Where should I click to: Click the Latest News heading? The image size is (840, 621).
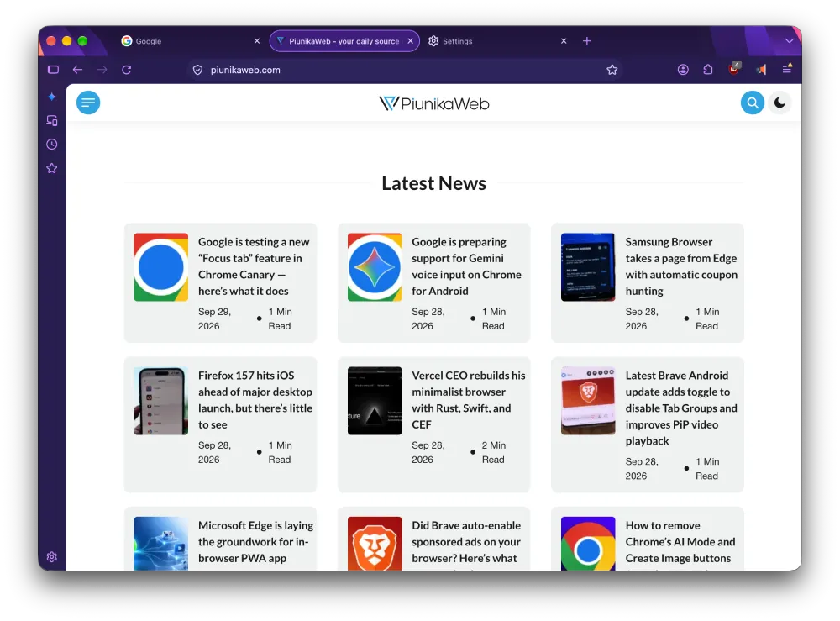(x=434, y=183)
